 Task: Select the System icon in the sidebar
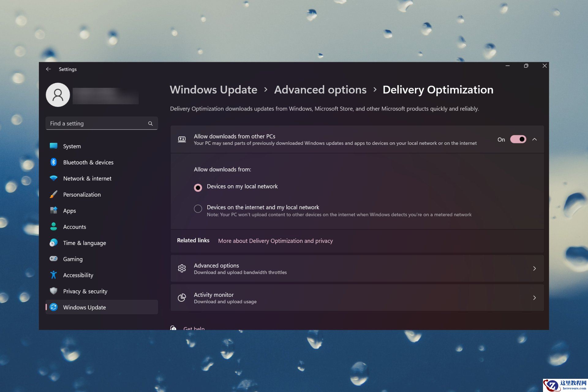point(54,146)
